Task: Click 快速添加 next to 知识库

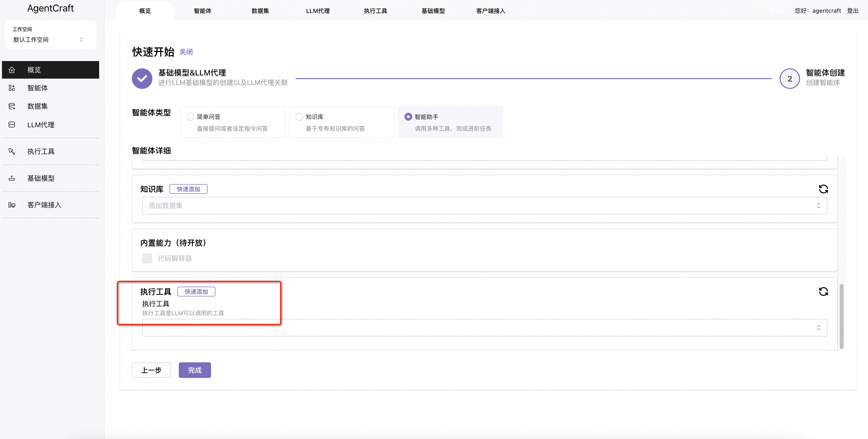Action: coord(188,189)
